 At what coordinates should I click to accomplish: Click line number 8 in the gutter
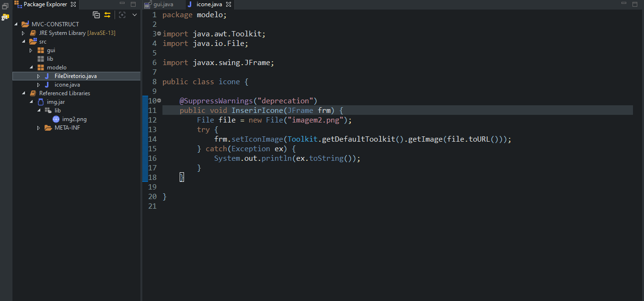(x=154, y=82)
